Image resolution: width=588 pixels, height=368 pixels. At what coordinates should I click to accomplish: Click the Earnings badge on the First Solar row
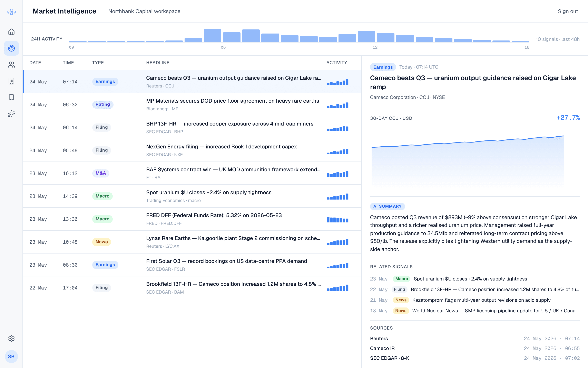pos(105,265)
